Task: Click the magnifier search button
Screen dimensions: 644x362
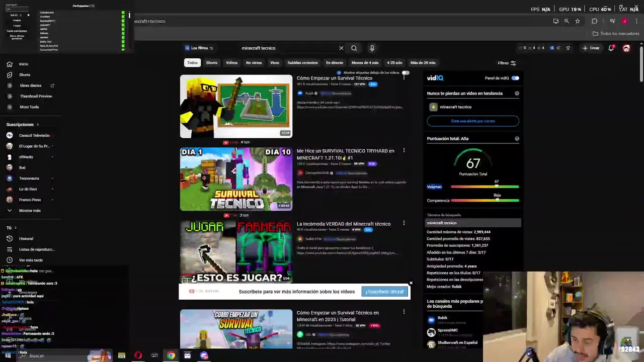Action: pos(354,48)
